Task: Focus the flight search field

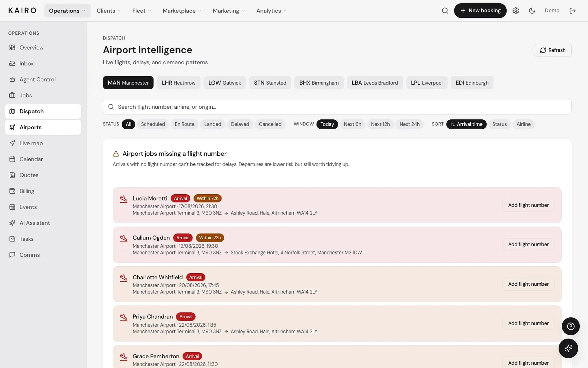Action: (x=337, y=107)
